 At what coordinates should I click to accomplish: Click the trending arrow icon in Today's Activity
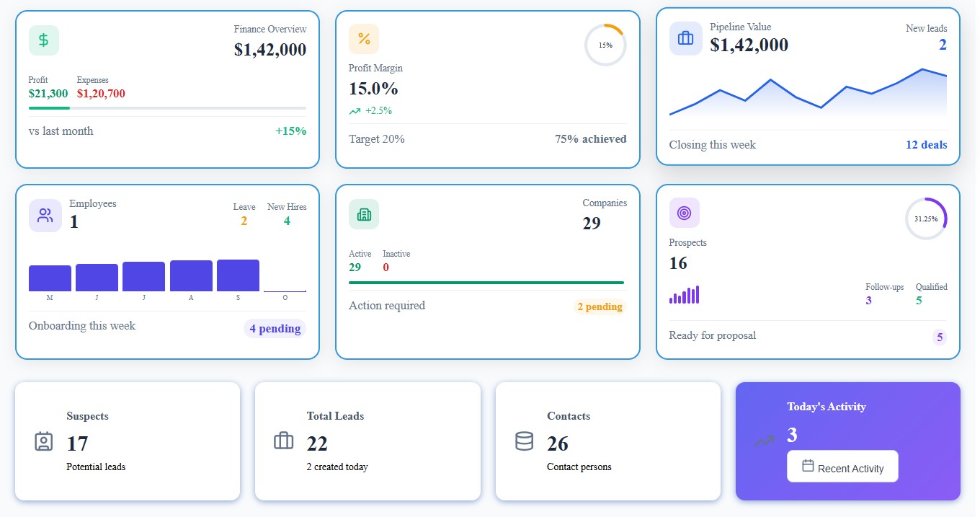[x=765, y=441]
